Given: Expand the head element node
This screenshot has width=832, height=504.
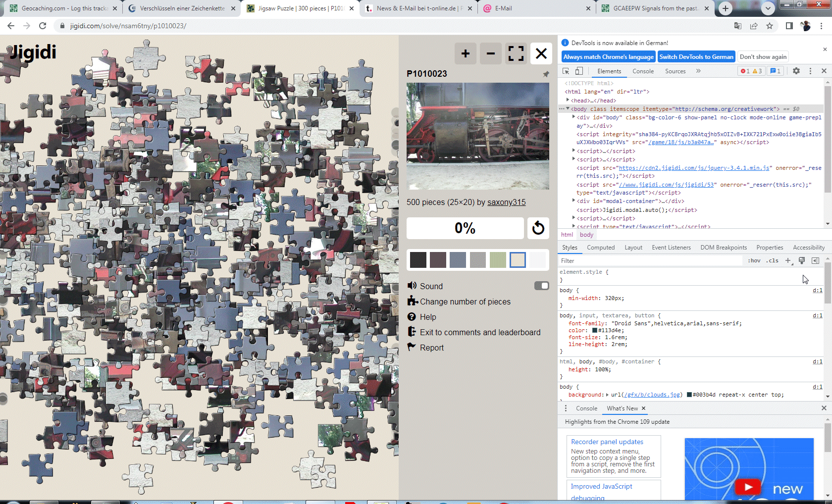Looking at the screenshot, I should tap(568, 100).
